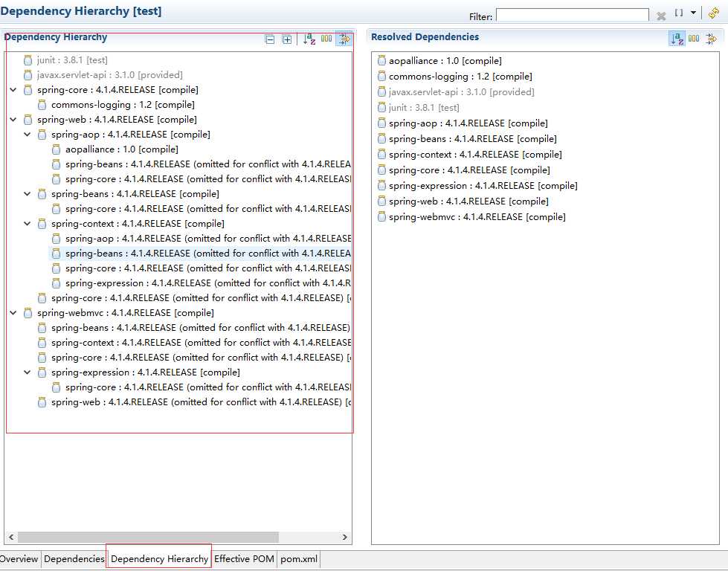The image size is (728, 571).
Task: Select 'spring-expression : 4.1.4.RELEASE [compile]' in hierarchy tree
Action: 146,372
